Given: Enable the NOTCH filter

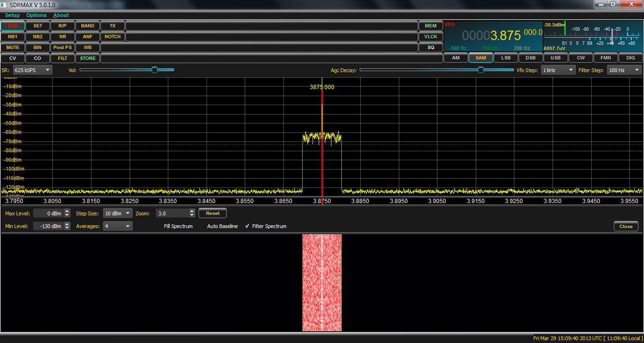Looking at the screenshot, I should [112, 36].
